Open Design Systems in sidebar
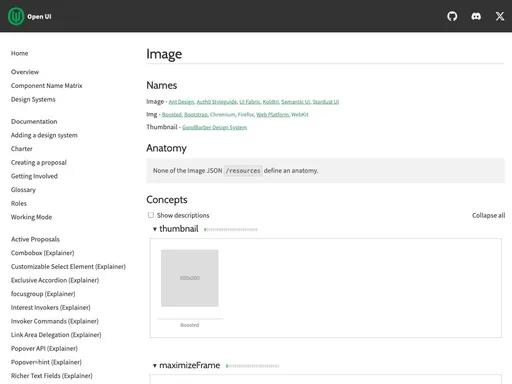The height and width of the screenshot is (384, 512). point(33,99)
